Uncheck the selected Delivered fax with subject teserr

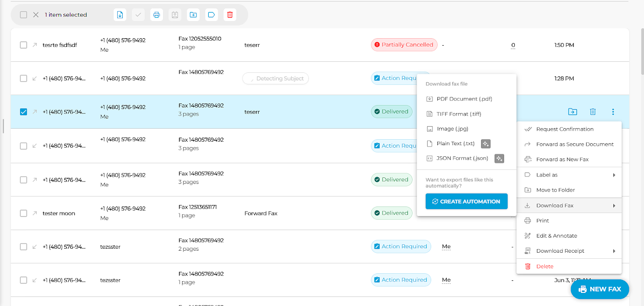(x=23, y=112)
